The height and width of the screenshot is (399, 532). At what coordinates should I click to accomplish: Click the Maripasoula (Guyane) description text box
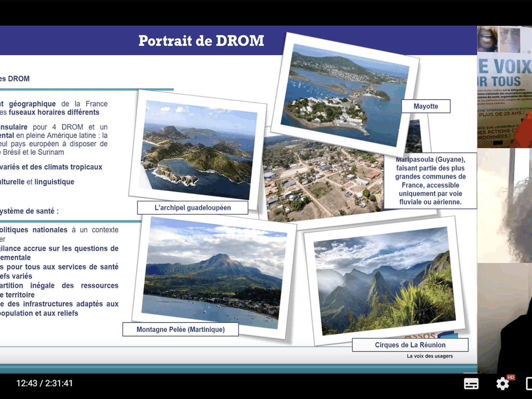pyautogui.click(x=430, y=181)
